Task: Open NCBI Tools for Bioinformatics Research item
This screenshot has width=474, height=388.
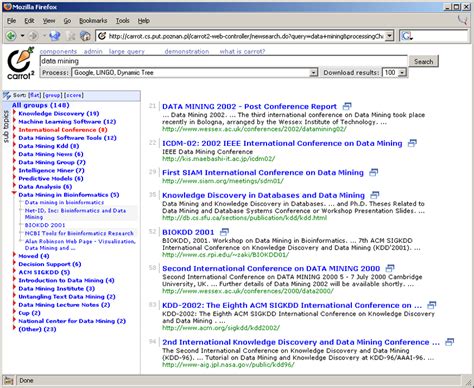Action: pos(79,233)
